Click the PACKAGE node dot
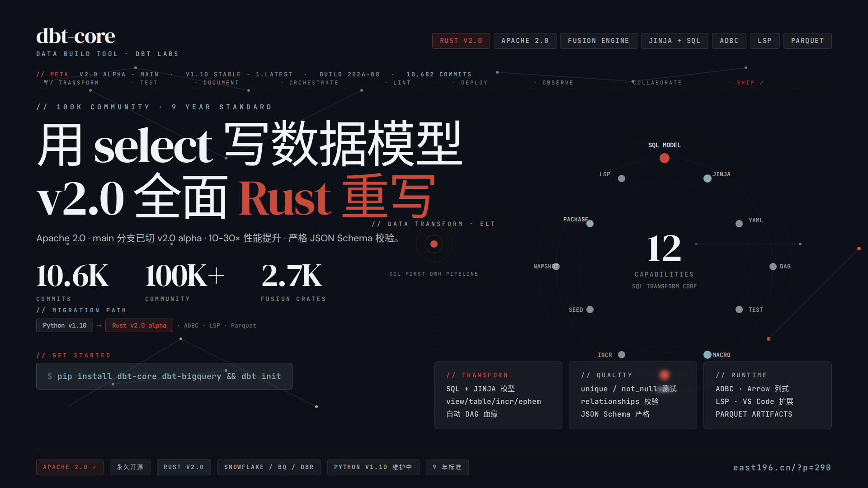Image resolution: width=868 pixels, height=488 pixels. click(590, 224)
